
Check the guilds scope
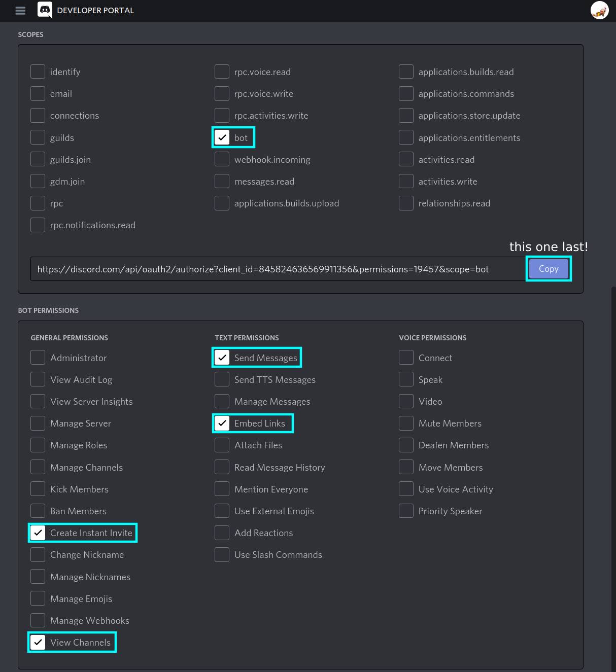point(38,137)
